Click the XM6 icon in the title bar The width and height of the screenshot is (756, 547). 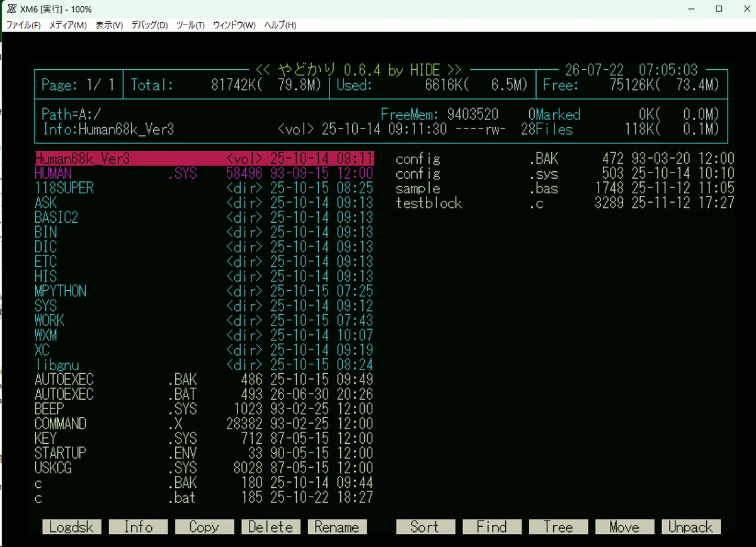pyautogui.click(x=11, y=9)
